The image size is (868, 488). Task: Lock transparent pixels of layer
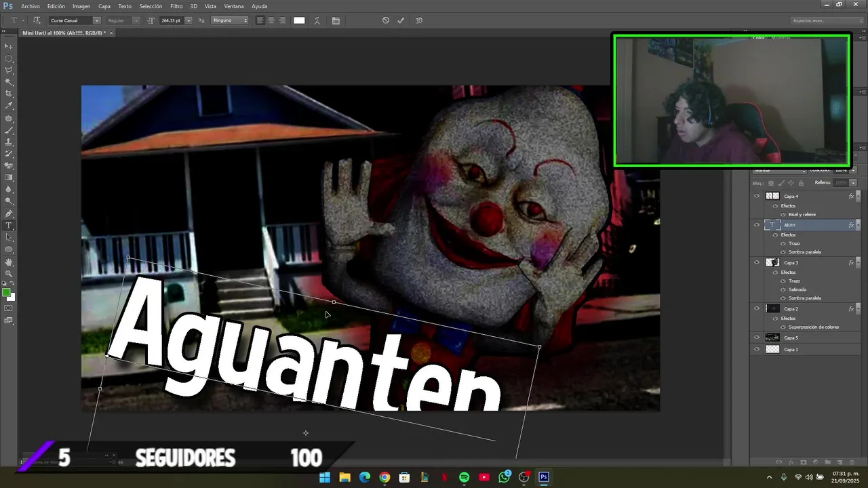pyautogui.click(x=771, y=183)
